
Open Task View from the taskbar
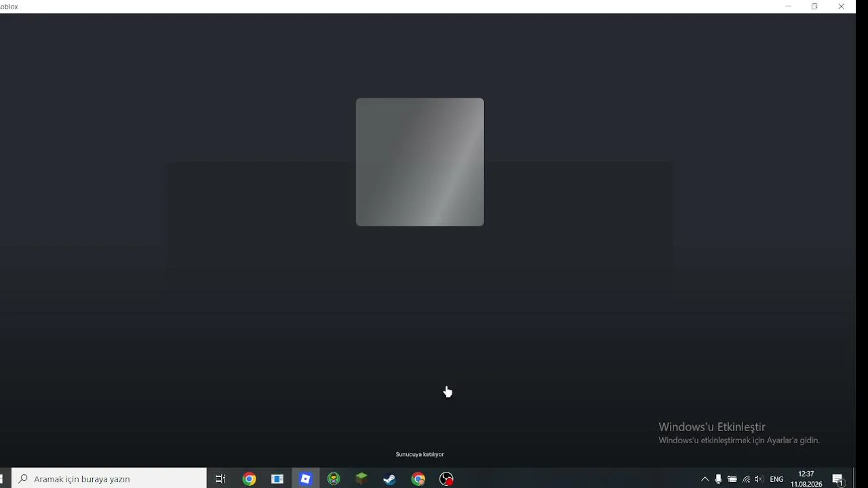pos(220,479)
